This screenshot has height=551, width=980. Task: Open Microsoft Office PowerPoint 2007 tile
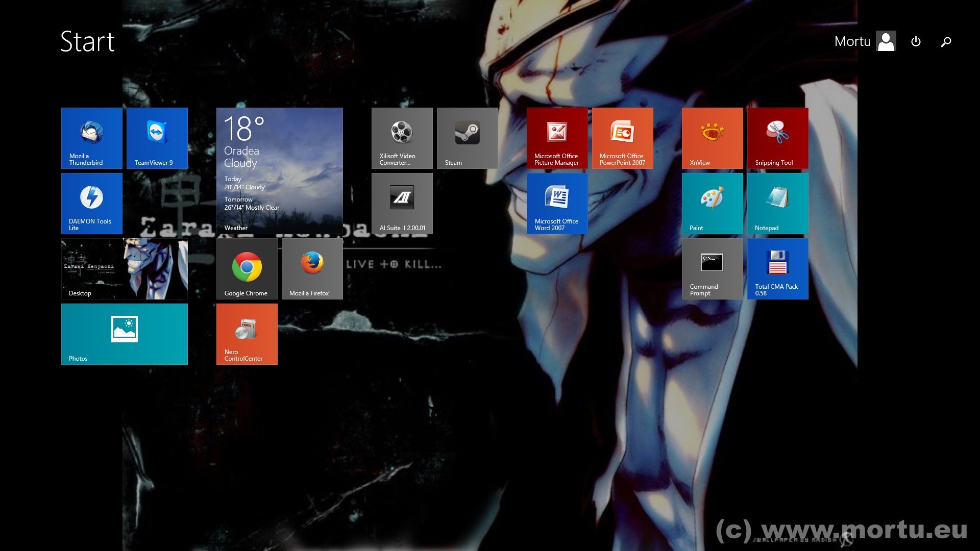pos(623,138)
